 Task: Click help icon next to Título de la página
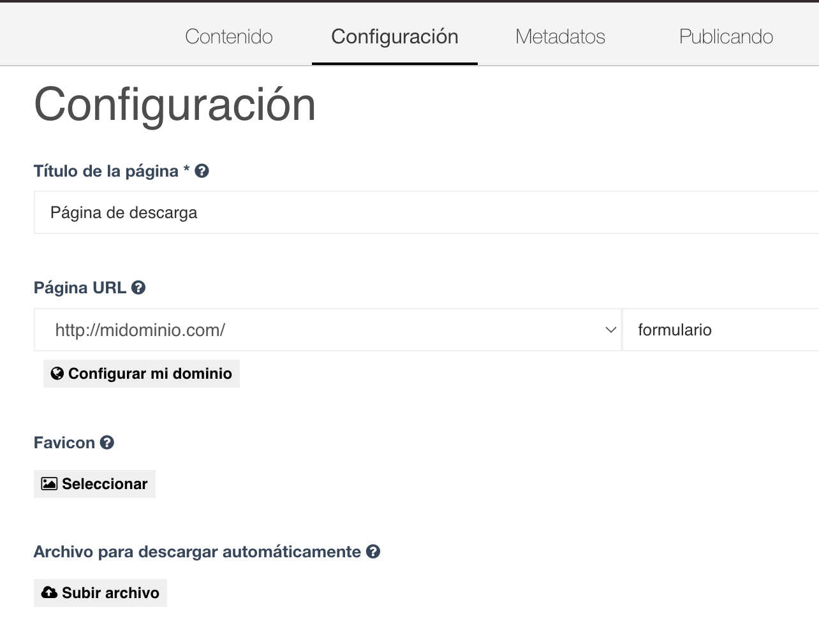point(202,171)
